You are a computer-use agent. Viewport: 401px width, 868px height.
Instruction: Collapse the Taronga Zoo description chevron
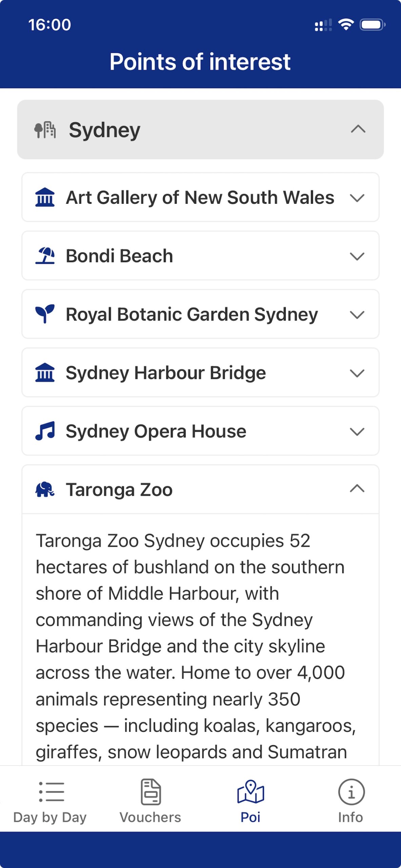[357, 489]
